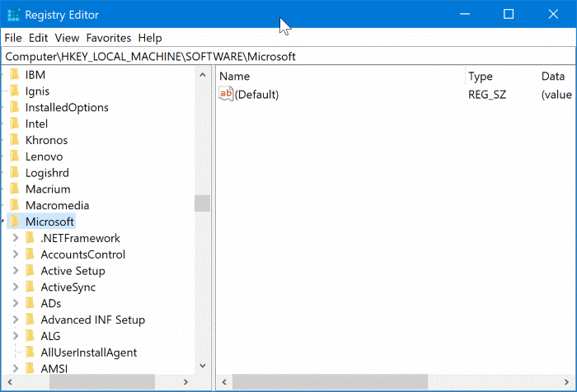Click the Khronos folder icon

pyautogui.click(x=14, y=140)
